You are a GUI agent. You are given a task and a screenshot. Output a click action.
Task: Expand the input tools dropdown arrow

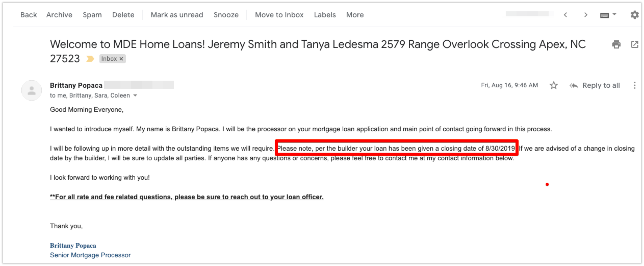point(614,14)
